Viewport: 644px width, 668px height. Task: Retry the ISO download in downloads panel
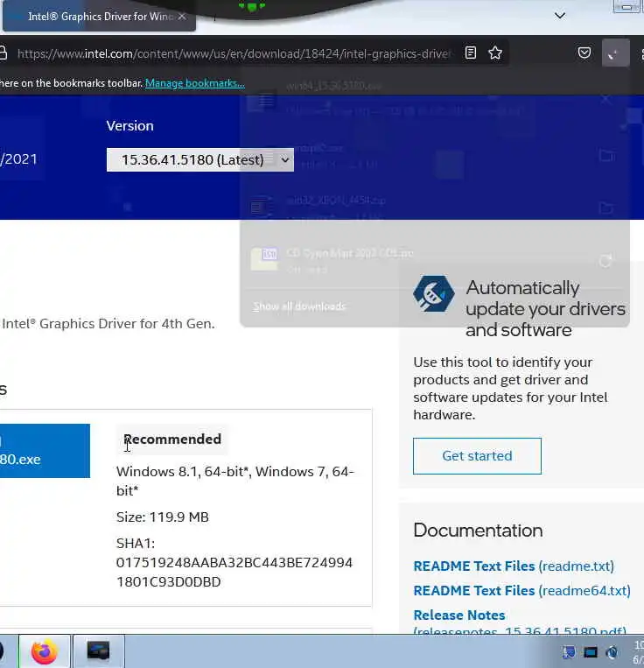point(605,261)
